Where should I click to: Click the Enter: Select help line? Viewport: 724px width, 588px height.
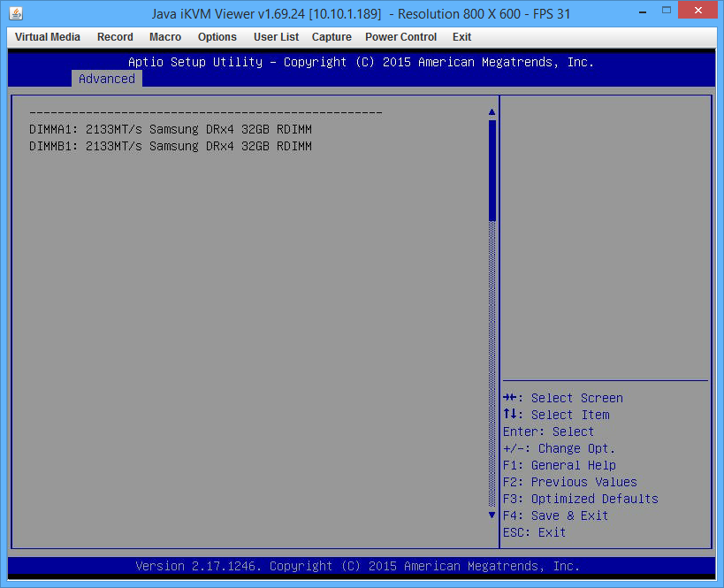[549, 431]
